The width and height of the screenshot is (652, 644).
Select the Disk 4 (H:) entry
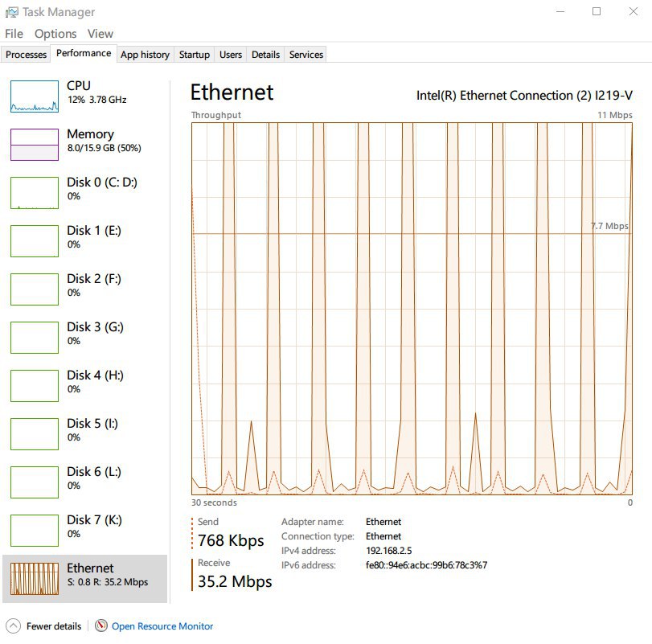(x=84, y=385)
